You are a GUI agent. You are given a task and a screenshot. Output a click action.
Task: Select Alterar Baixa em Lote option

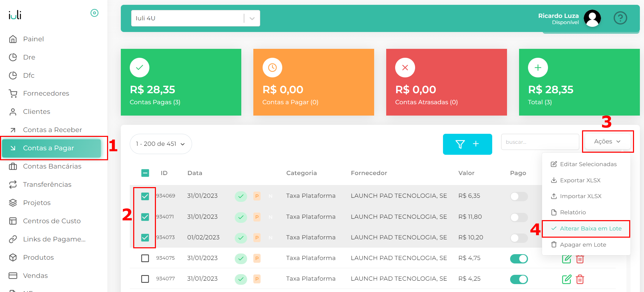coord(590,229)
